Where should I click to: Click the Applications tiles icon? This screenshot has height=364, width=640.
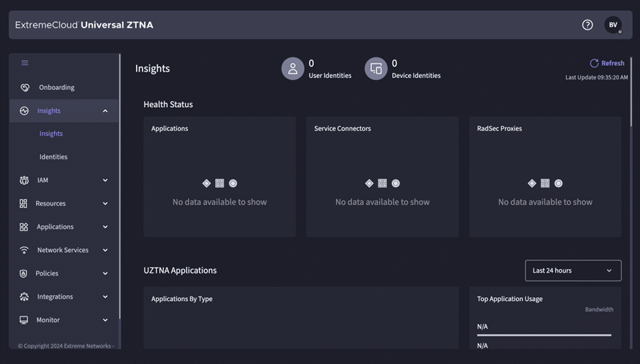[23, 227]
